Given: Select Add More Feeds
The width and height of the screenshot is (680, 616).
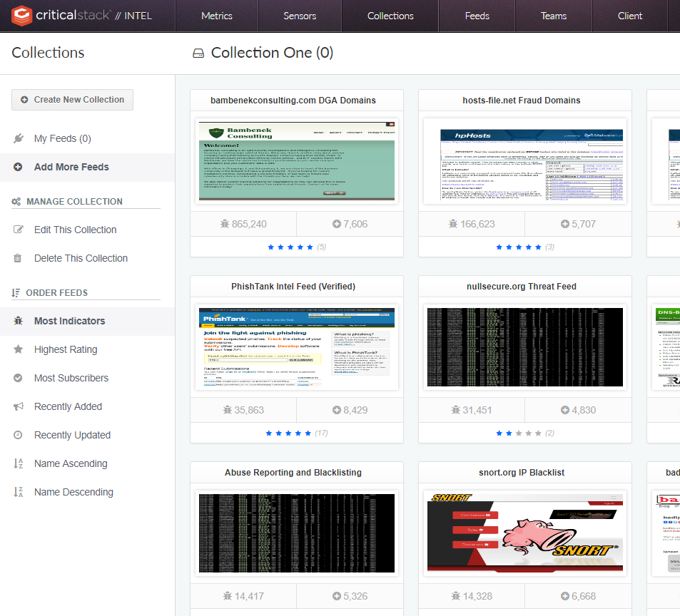Looking at the screenshot, I should (71, 168).
